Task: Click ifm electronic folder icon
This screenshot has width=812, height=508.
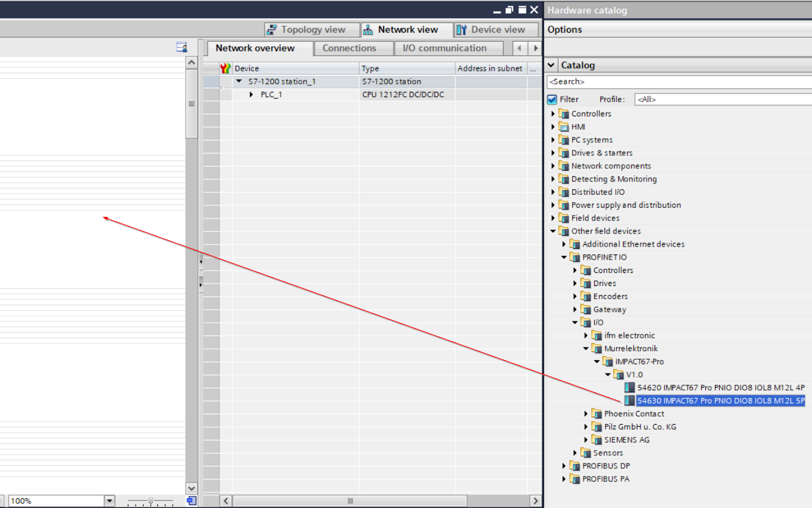Action: point(597,335)
